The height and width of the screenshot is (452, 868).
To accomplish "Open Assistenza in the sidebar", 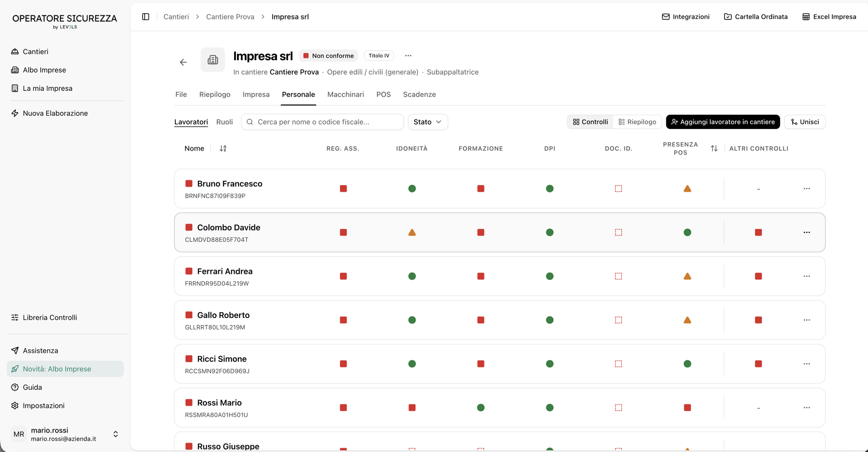I will click(65, 351).
